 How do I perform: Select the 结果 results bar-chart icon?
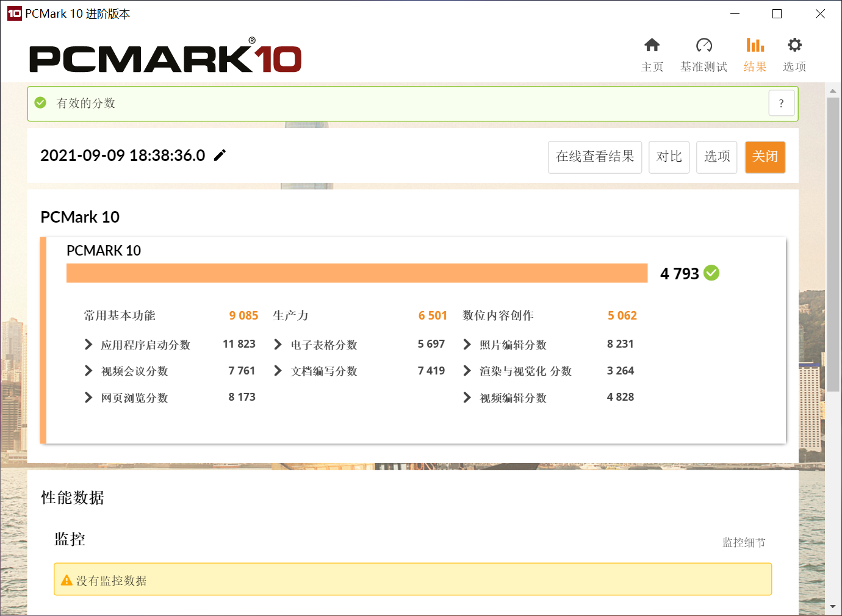tap(755, 45)
